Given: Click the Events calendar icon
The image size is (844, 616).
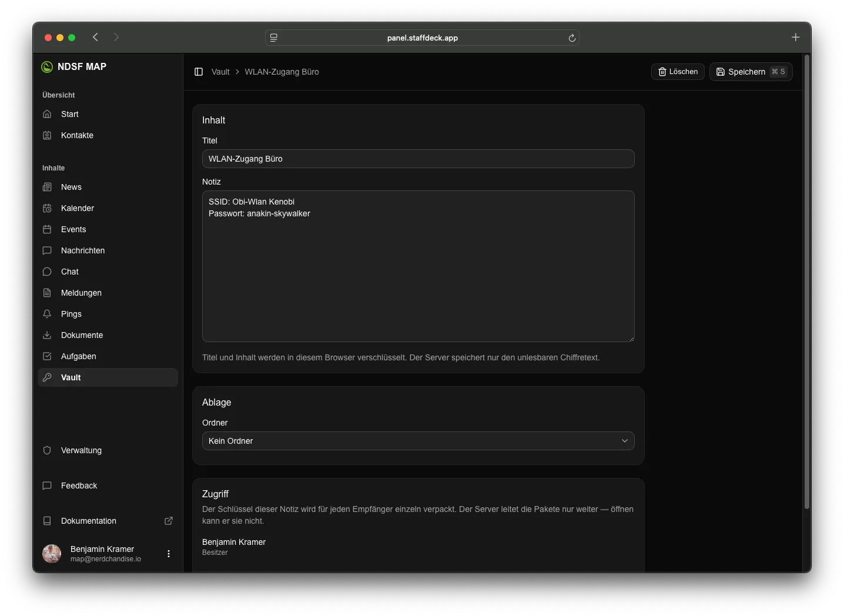Looking at the screenshot, I should point(47,229).
